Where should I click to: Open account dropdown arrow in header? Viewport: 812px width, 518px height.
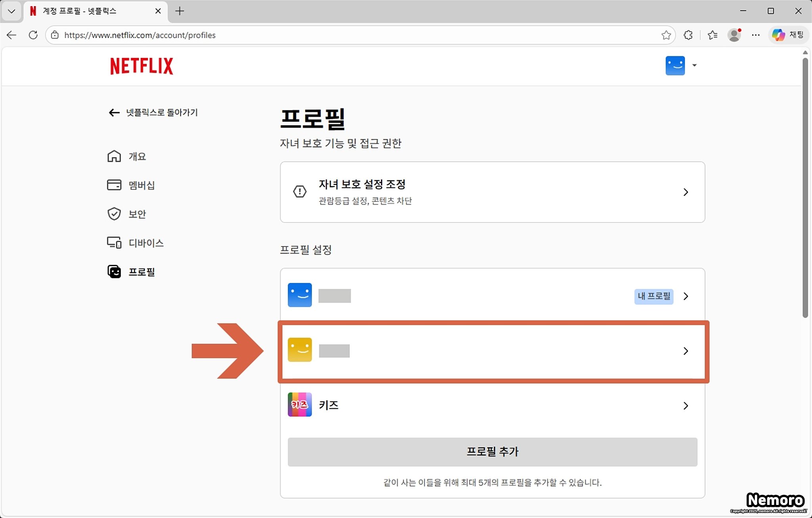tap(694, 65)
